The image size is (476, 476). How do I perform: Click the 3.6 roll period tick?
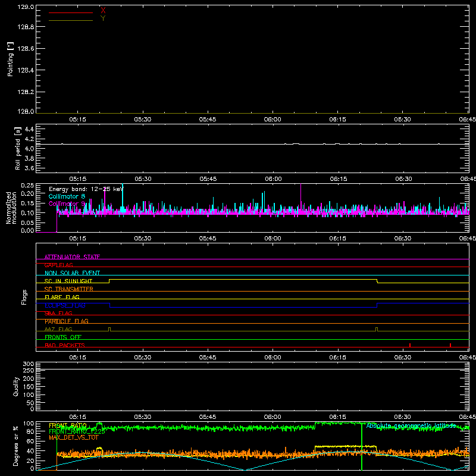[x=29, y=168]
